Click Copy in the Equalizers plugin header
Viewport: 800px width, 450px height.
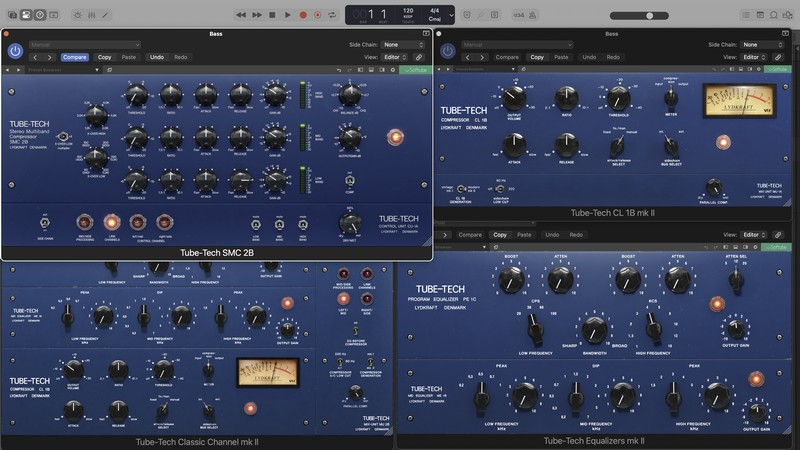click(x=500, y=235)
